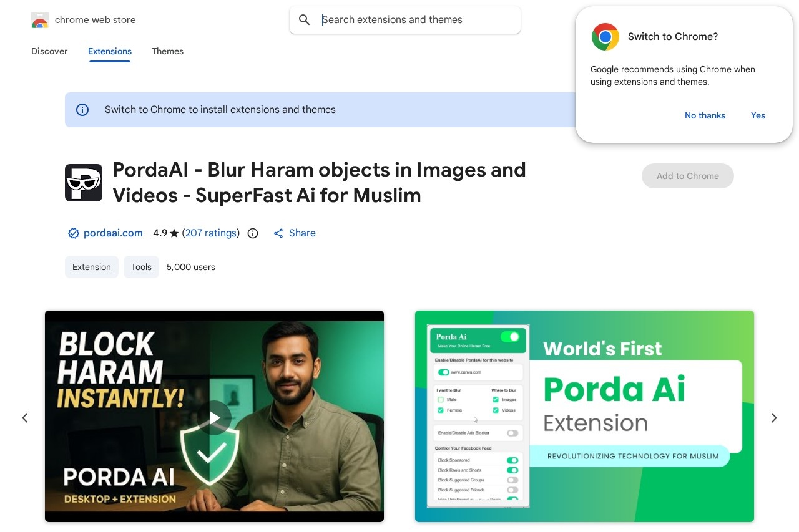799x532 pixels.
Task: Dismiss the dialog with No thanks
Action: [705, 115]
